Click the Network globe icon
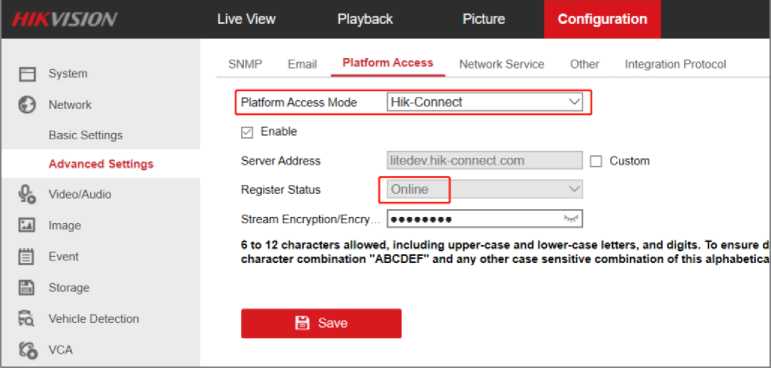Screen dimensions: 771x368 (27, 105)
